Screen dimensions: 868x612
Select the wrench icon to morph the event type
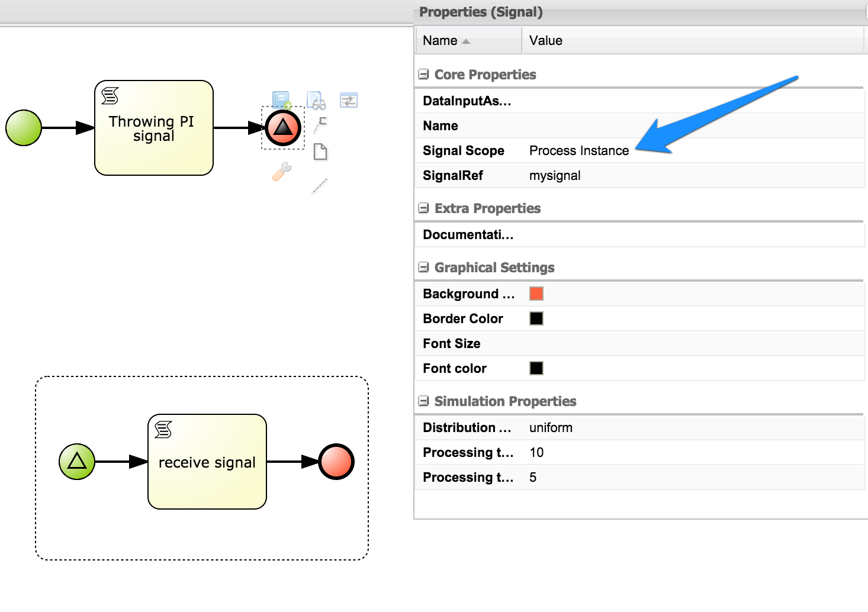[x=280, y=172]
